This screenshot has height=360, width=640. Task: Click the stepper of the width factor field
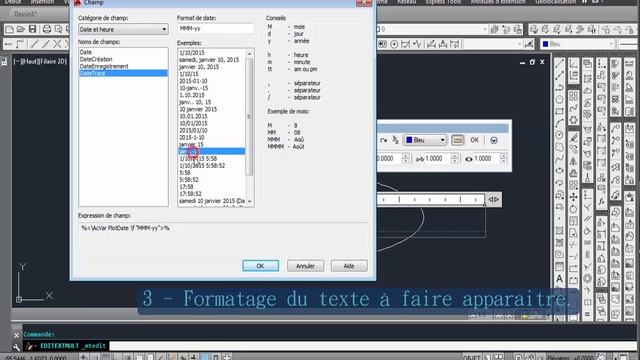click(x=455, y=158)
